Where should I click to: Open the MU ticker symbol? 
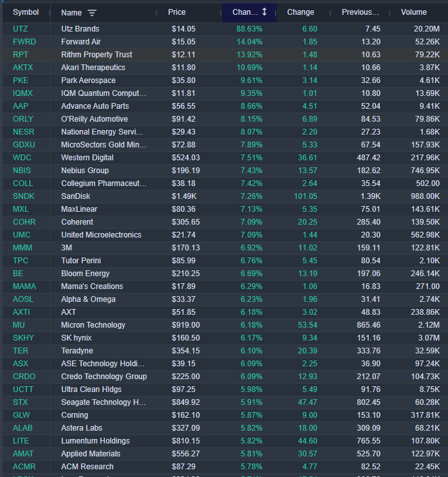19,325
